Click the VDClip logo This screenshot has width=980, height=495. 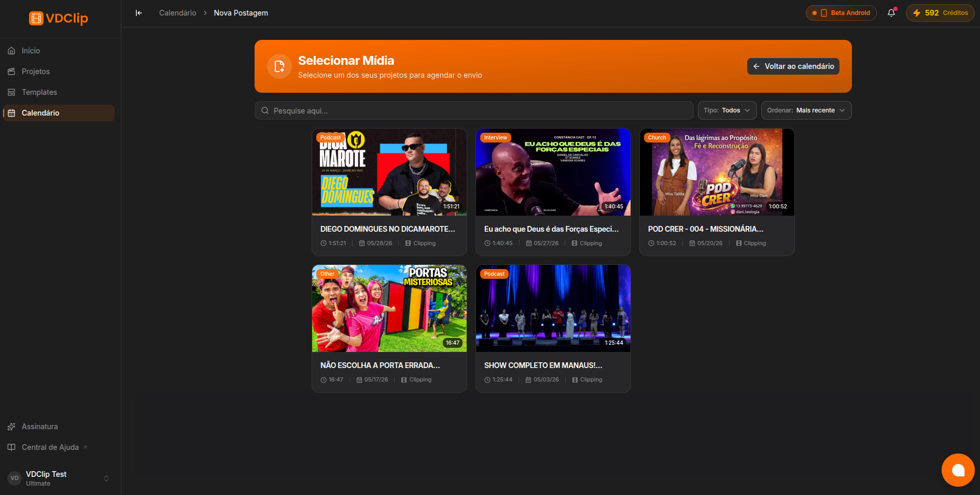click(x=59, y=18)
